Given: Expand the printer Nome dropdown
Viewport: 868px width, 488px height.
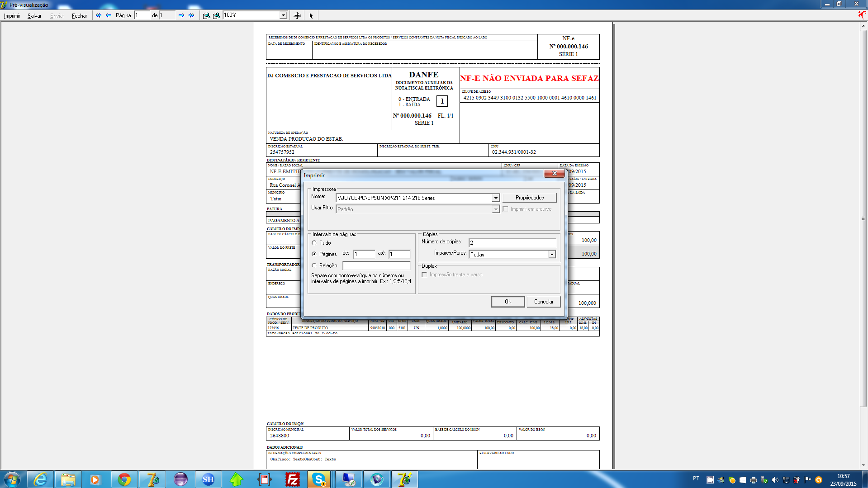Looking at the screenshot, I should (x=496, y=198).
